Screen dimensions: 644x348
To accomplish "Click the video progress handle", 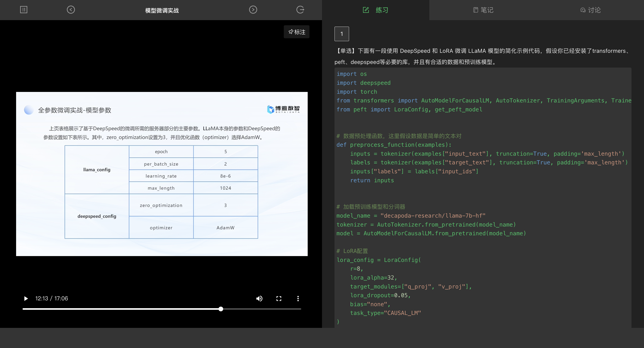I will pyautogui.click(x=221, y=309).
